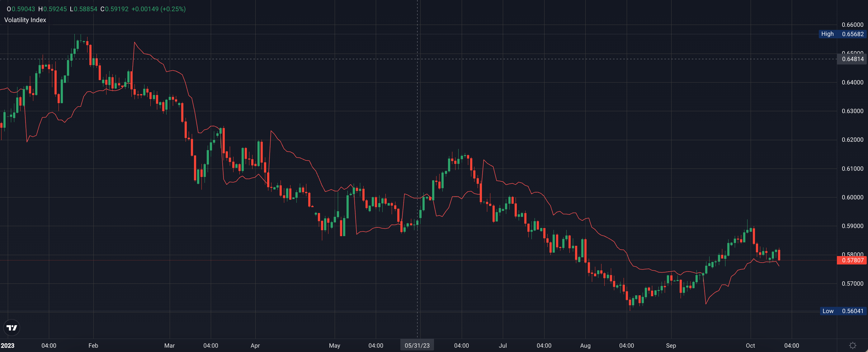Click the current price 0.57807 label
This screenshot has height=352, width=868.
(852, 260)
